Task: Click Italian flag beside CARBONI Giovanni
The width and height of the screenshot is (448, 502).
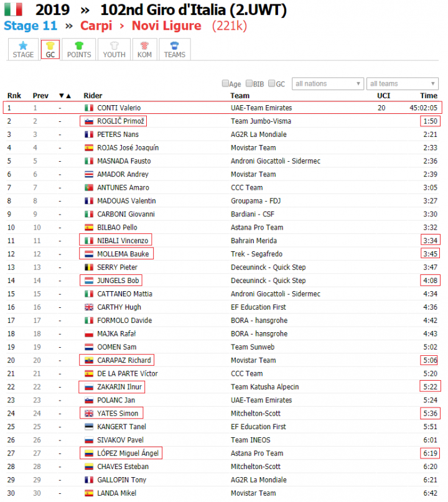Action: [89, 214]
